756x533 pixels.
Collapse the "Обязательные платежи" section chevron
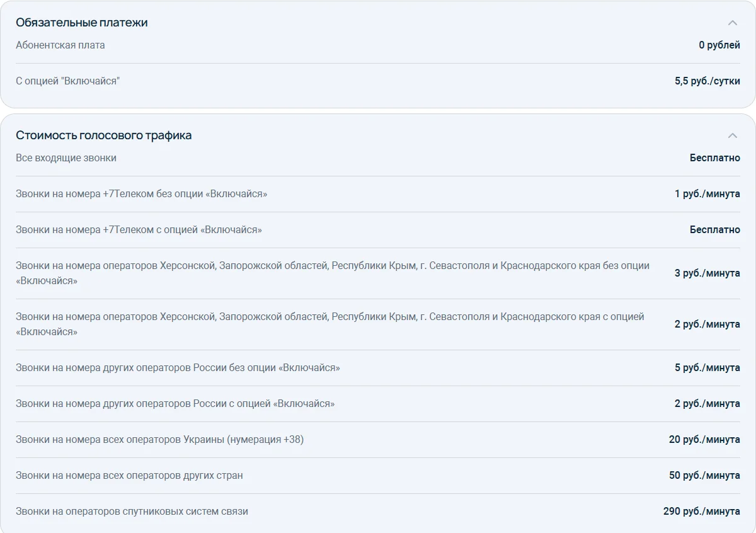coord(732,23)
